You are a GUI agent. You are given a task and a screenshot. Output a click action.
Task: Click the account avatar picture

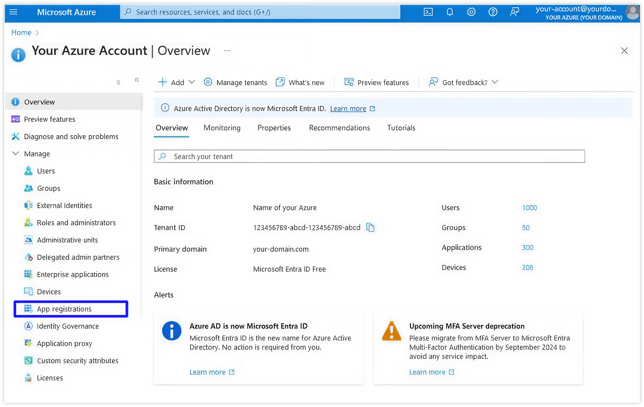(632, 11)
